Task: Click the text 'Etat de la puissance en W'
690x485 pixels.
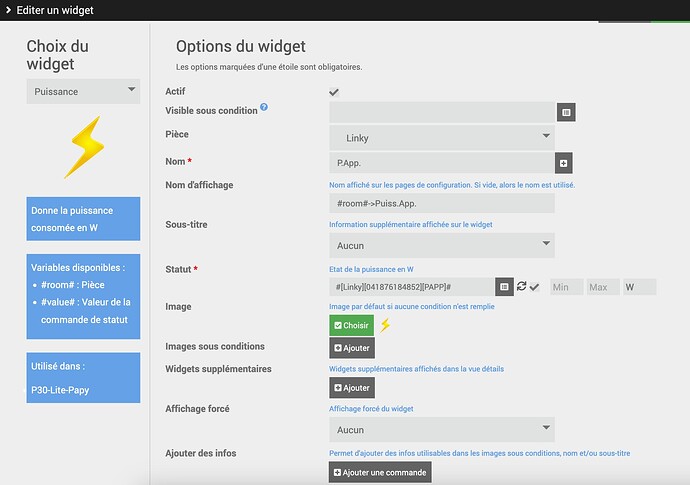Action: pyautogui.click(x=371, y=269)
